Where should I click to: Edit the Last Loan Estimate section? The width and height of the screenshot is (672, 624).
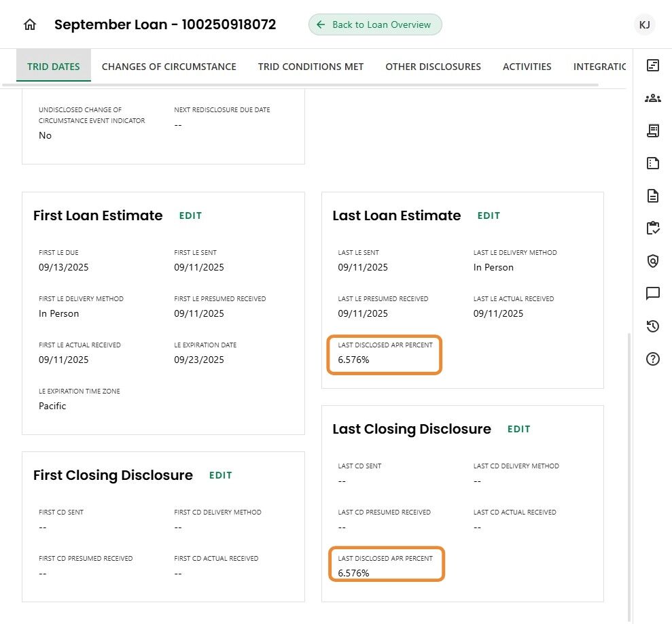click(x=489, y=215)
